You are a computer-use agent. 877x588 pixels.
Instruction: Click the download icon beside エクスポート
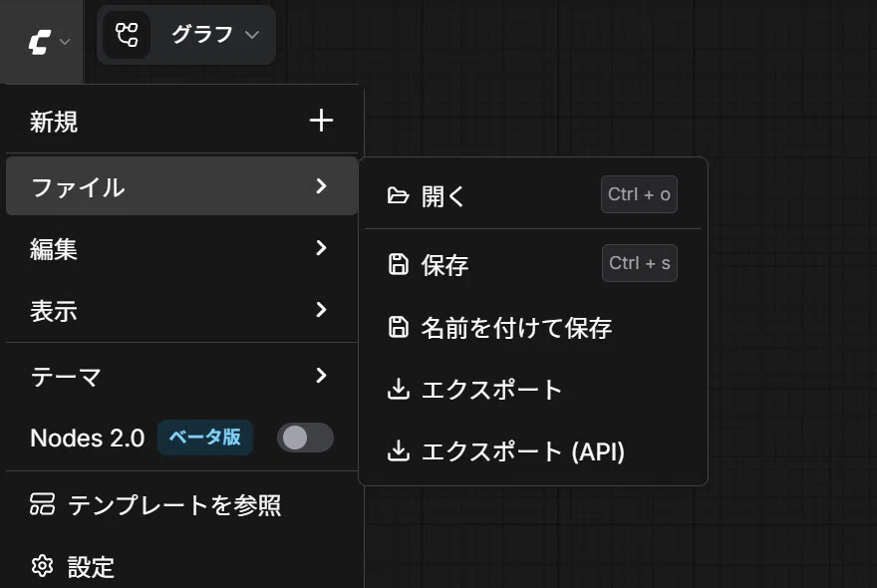pyautogui.click(x=399, y=389)
